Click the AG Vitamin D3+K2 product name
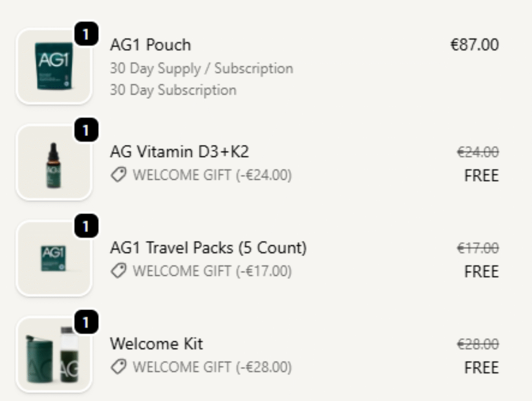The image size is (532, 401). tap(179, 152)
